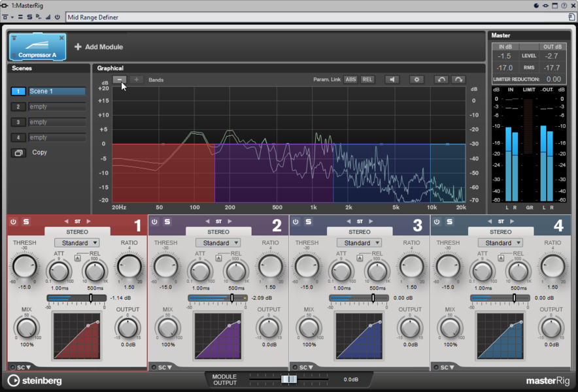The image size is (578, 392).
Task: Select scene slot 3
Action: point(18,122)
